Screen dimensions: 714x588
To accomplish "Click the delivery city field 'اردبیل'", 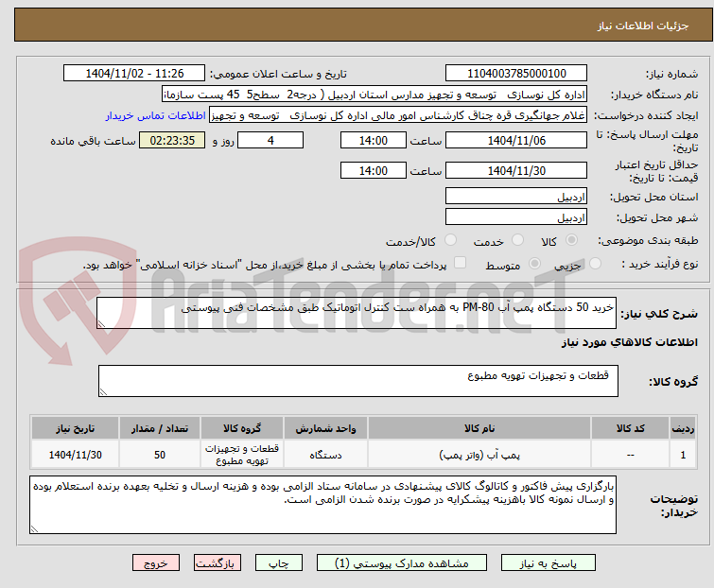I will pyautogui.click(x=516, y=217).
